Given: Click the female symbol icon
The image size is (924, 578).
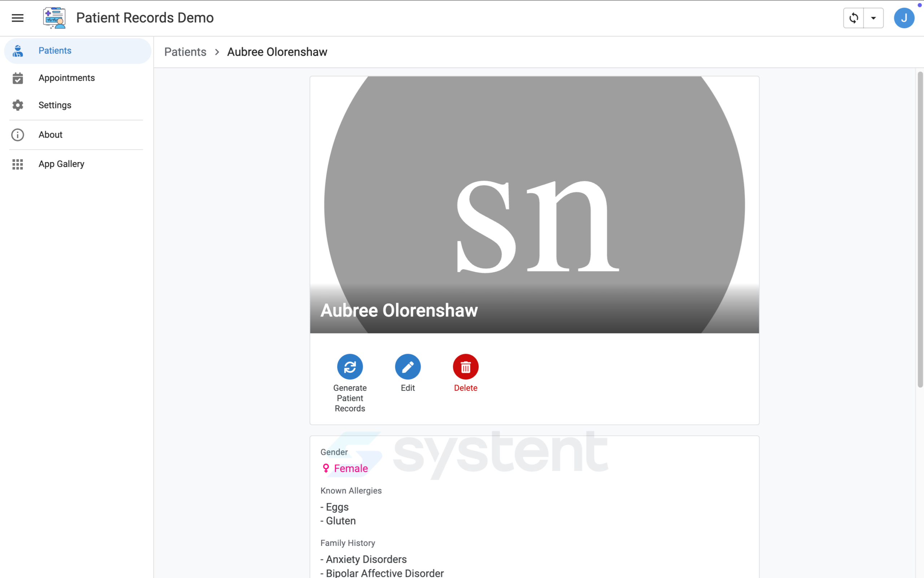Looking at the screenshot, I should click(x=326, y=469).
